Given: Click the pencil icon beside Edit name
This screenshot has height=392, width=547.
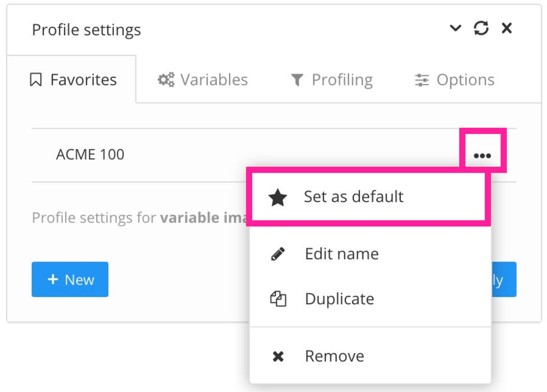Looking at the screenshot, I should (278, 254).
